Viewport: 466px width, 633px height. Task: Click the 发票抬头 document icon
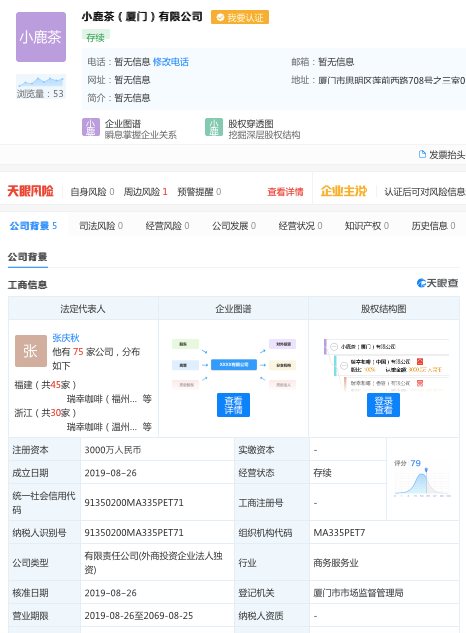click(422, 154)
